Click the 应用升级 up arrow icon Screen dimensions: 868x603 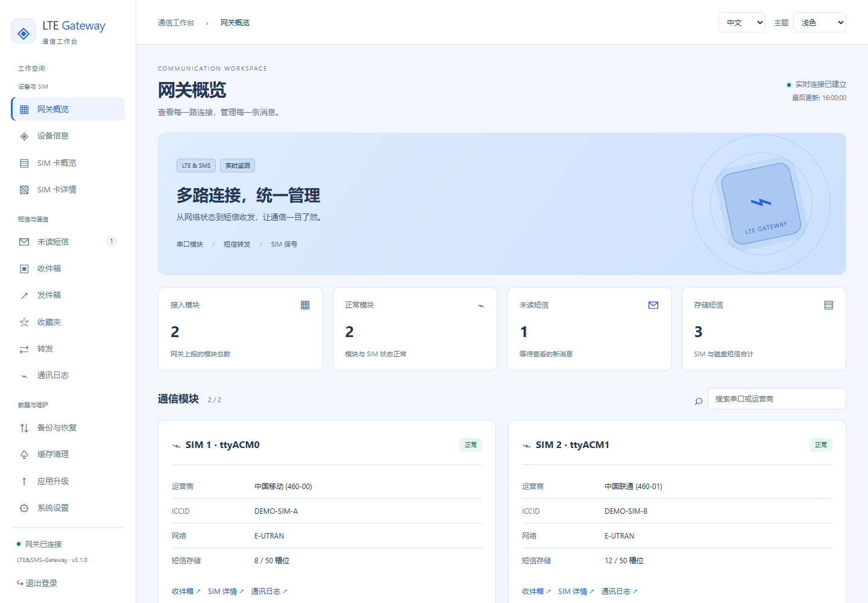(24, 482)
